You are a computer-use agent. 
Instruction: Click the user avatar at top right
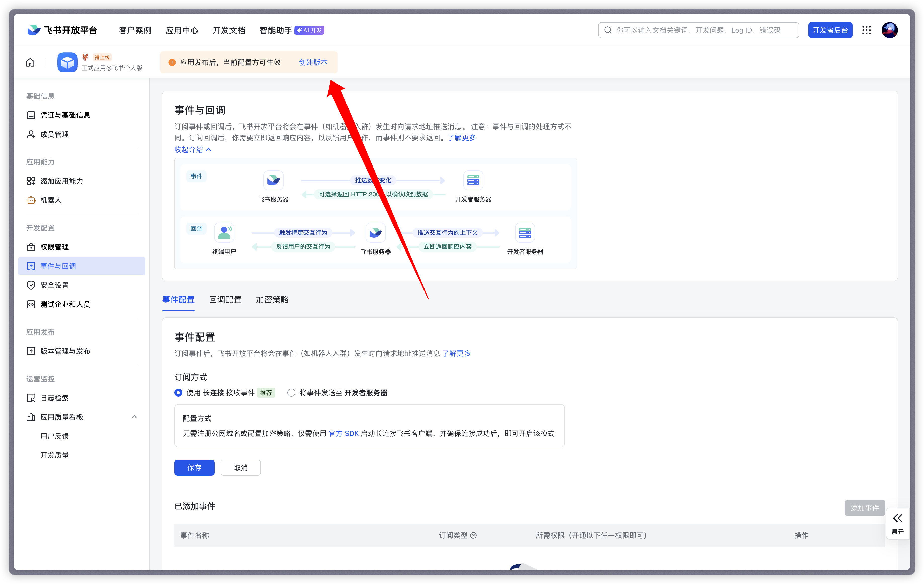(890, 30)
